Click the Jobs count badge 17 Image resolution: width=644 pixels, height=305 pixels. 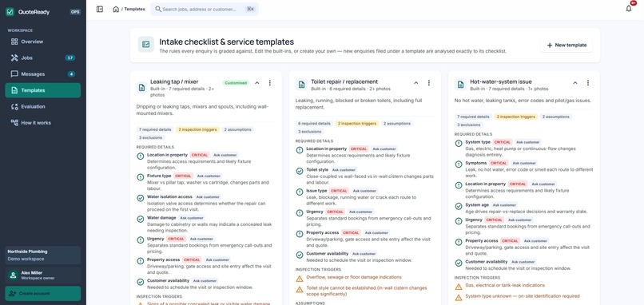tap(70, 57)
